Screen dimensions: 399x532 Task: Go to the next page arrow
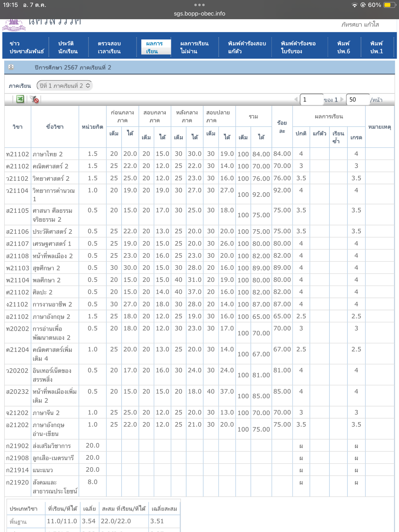point(342,100)
